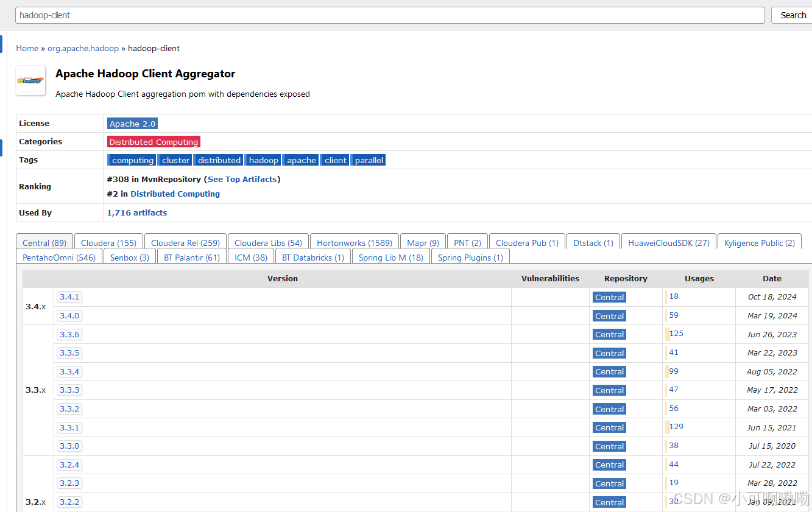Select the apache tag
This screenshot has width=812, height=512.
tap(301, 160)
